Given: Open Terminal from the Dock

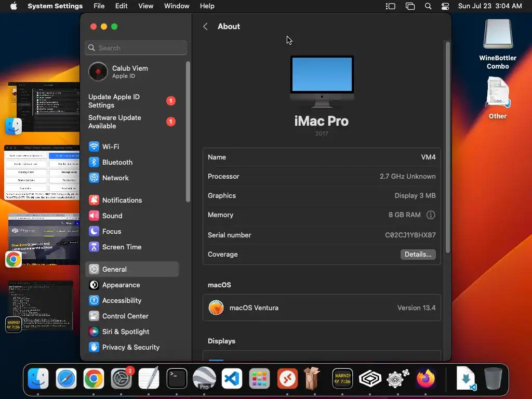Looking at the screenshot, I should (177, 378).
